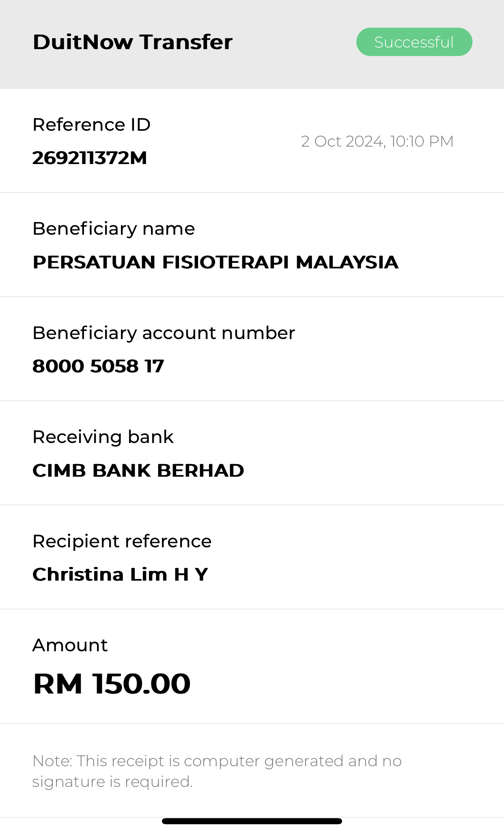Tap recipient reference Christina Lim H Y

120,575
